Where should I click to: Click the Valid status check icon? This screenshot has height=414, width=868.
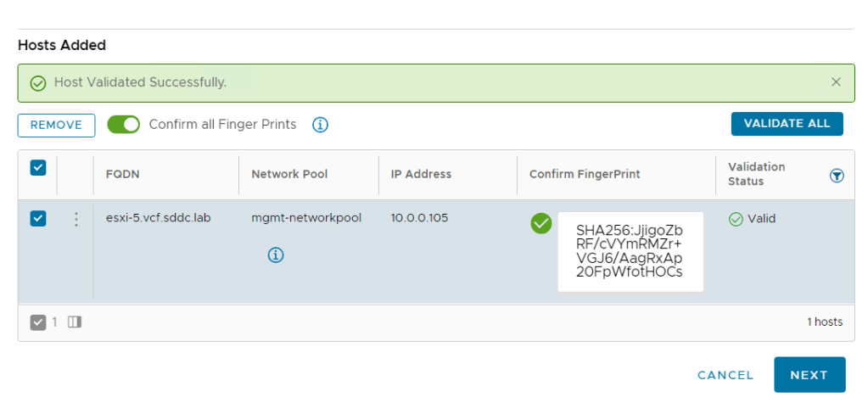(736, 219)
